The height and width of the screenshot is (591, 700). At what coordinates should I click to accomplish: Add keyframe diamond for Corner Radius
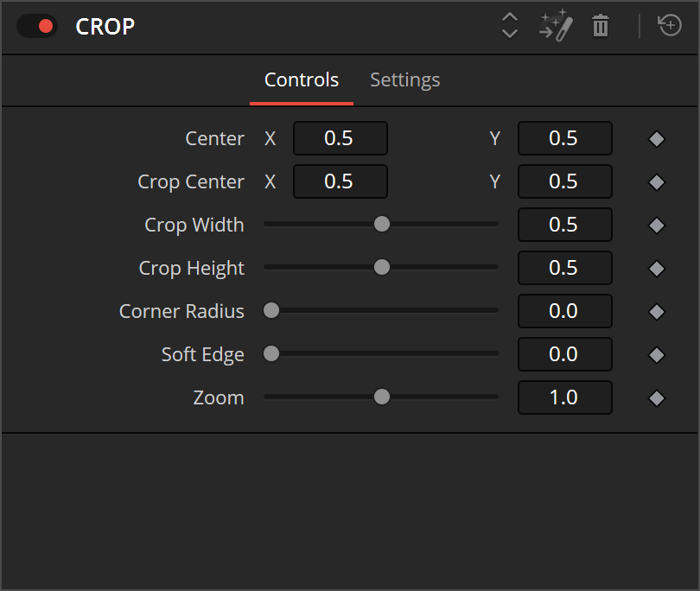[x=657, y=311]
